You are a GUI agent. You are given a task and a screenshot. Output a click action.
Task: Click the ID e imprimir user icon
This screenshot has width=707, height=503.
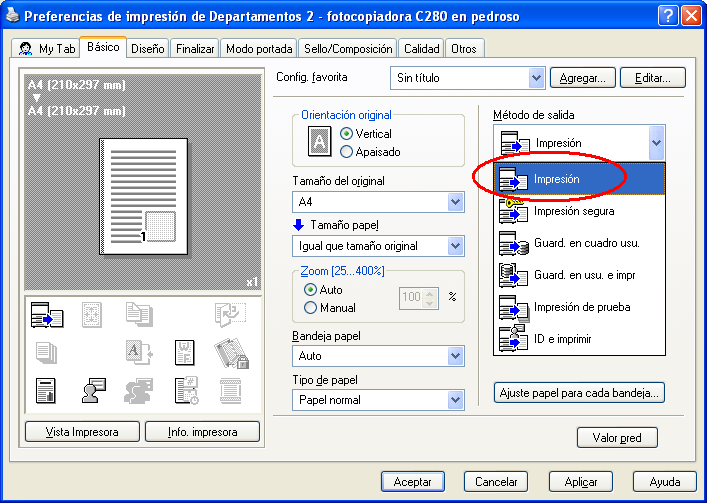tap(513, 338)
